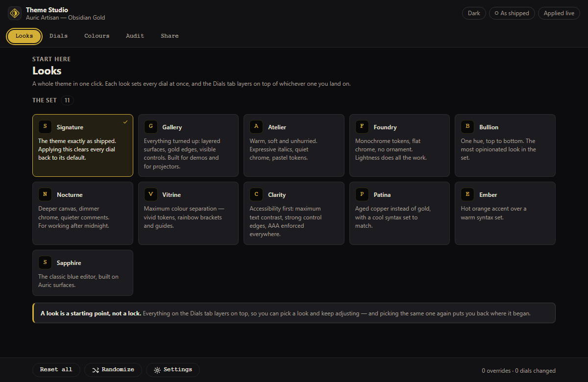588x382 pixels.
Task: Click the Clarity description about AAA enforced
Action: pyautogui.click(x=286, y=221)
